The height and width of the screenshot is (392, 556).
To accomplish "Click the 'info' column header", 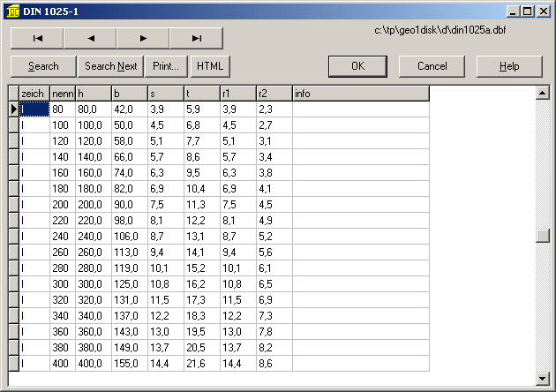I will click(360, 94).
